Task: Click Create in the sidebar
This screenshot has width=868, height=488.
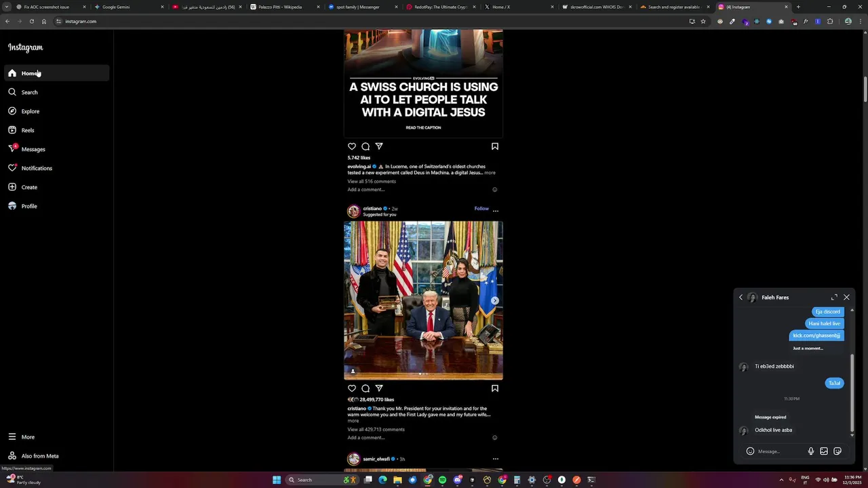Action: (57, 187)
